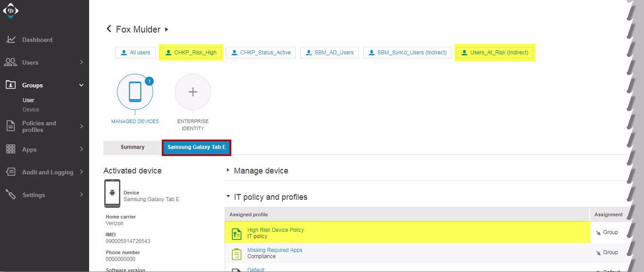The width and height of the screenshot is (644, 272).
Task: Click the Audit and Logging icon
Action: [x=11, y=172]
